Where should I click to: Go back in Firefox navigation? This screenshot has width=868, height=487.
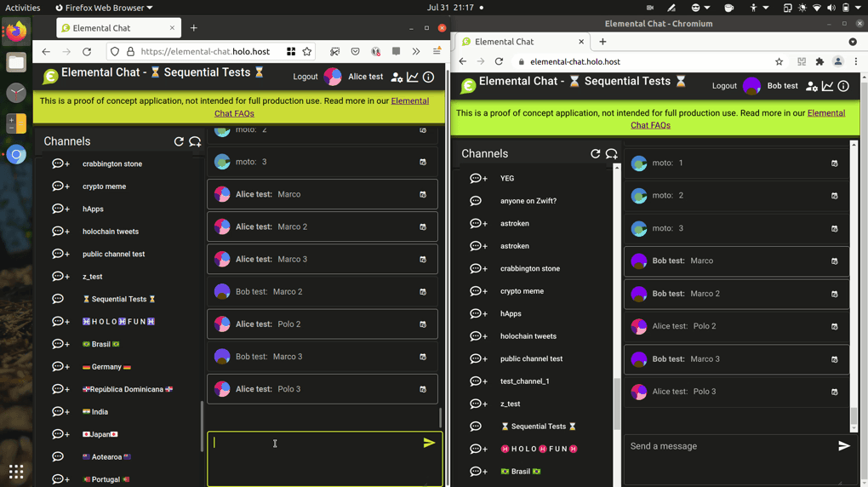[x=46, y=52]
